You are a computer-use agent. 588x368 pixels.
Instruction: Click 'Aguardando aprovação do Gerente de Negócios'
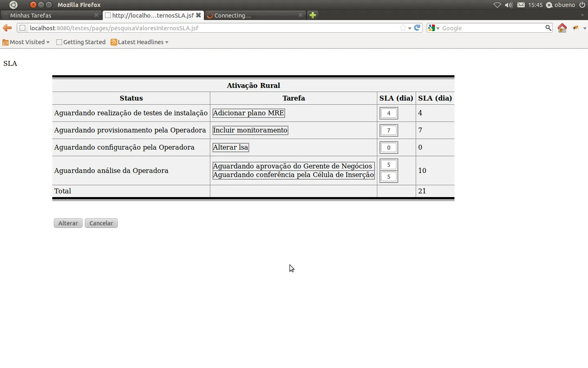293,166
